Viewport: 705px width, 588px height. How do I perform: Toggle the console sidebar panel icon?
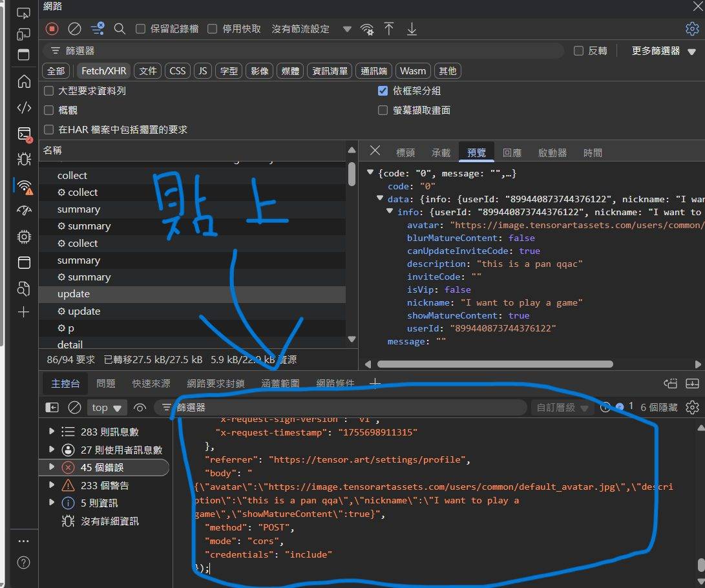pos(52,407)
